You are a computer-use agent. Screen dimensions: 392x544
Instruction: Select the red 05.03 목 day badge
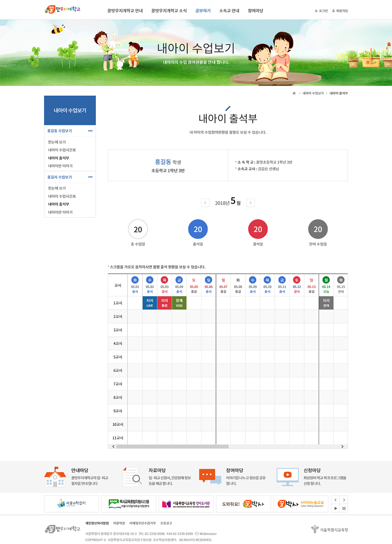pyautogui.click(x=165, y=280)
